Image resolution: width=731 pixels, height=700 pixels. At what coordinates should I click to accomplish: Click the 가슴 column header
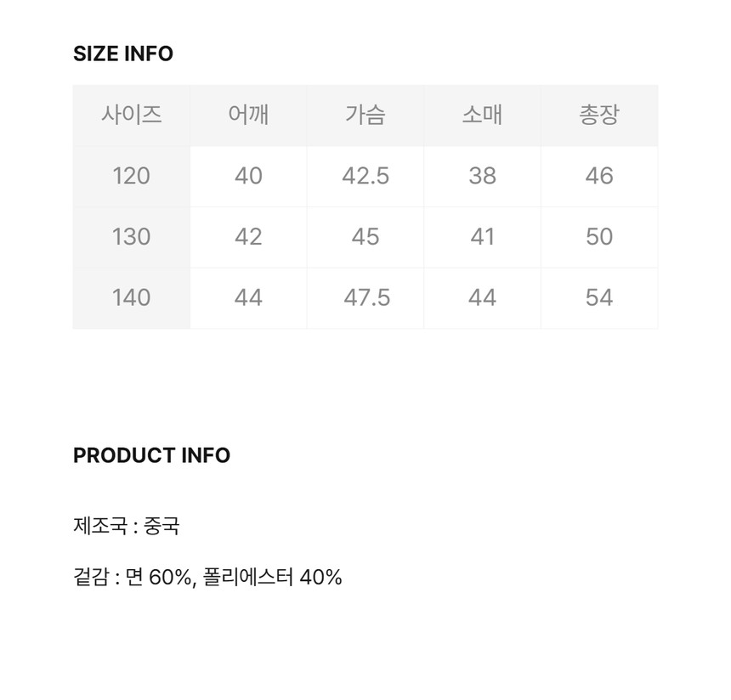pos(365,116)
